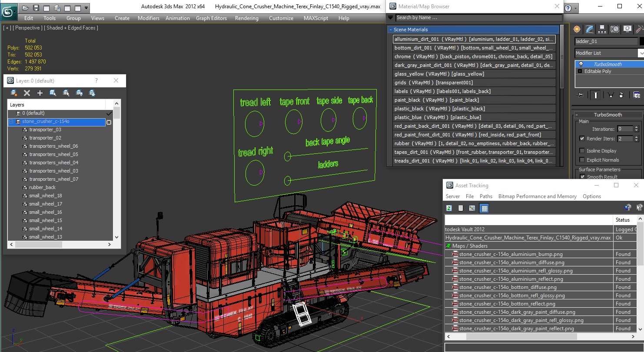Toggle the Smooth Result checkbox
The width and height of the screenshot is (644, 352).
[x=582, y=176]
